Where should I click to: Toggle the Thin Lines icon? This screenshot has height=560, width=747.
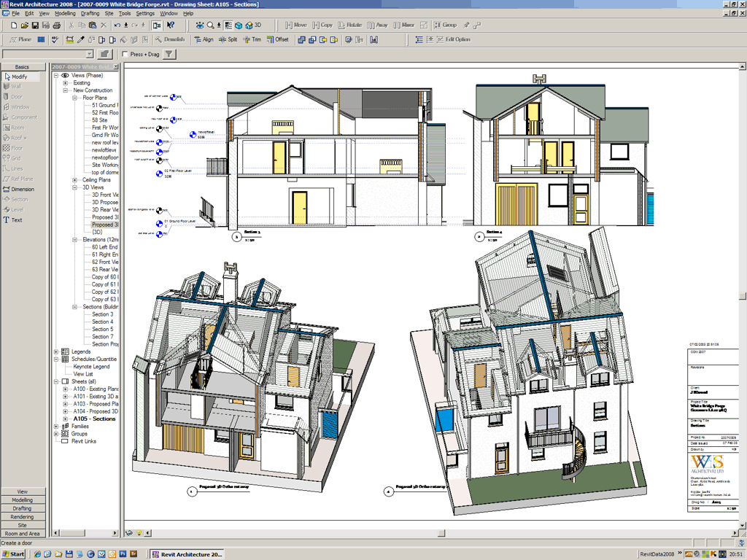click(x=228, y=26)
